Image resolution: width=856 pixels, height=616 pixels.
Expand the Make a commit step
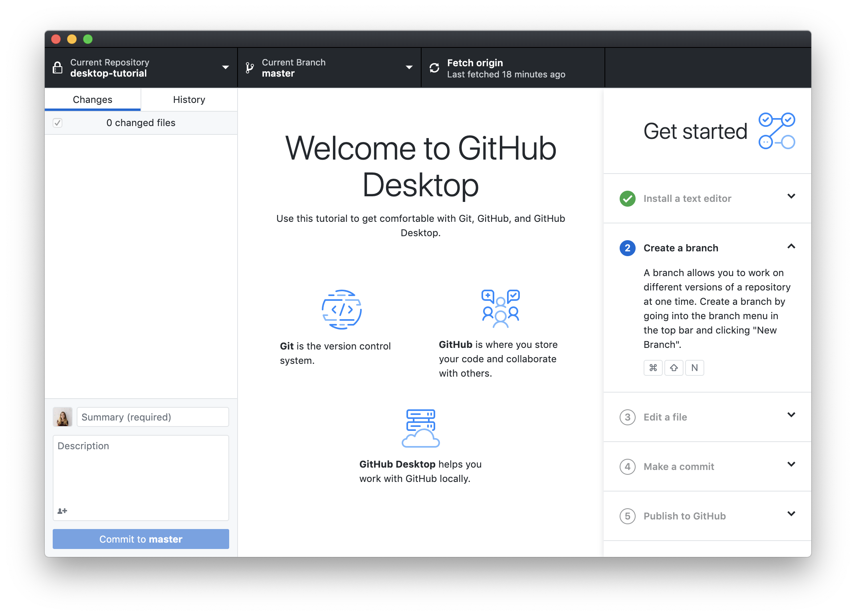(791, 464)
